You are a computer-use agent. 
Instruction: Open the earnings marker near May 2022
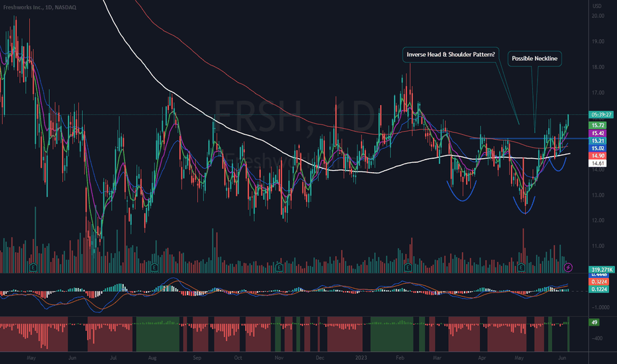point(33,267)
